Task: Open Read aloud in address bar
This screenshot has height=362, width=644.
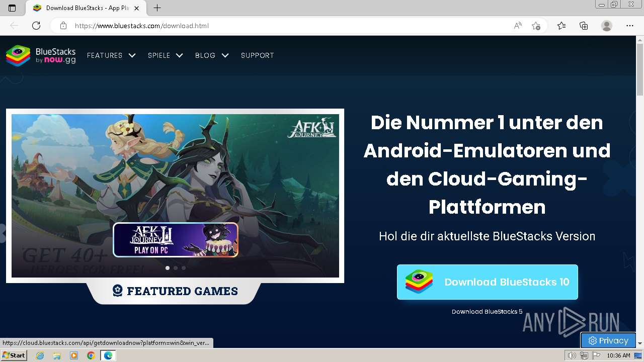Action: (x=518, y=26)
